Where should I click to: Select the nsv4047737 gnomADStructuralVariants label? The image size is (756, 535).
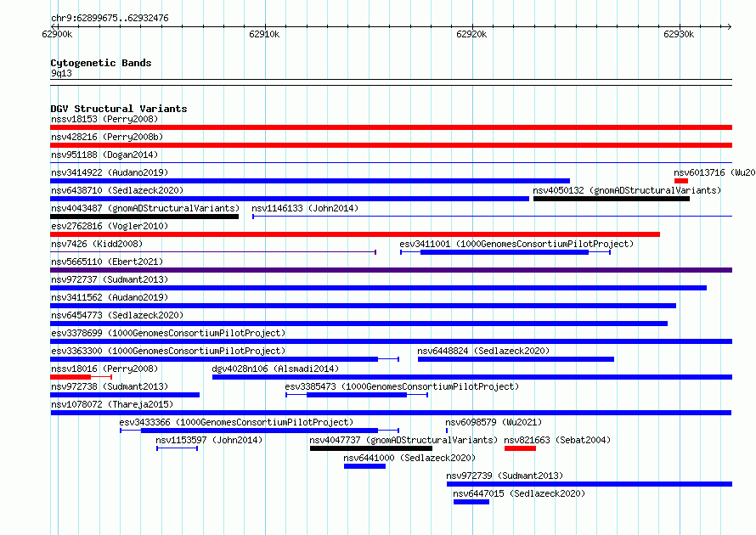(403, 440)
